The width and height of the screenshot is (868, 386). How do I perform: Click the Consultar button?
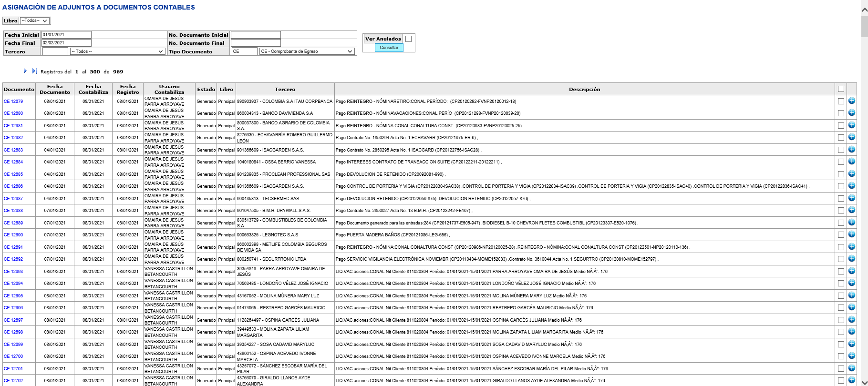coord(389,48)
